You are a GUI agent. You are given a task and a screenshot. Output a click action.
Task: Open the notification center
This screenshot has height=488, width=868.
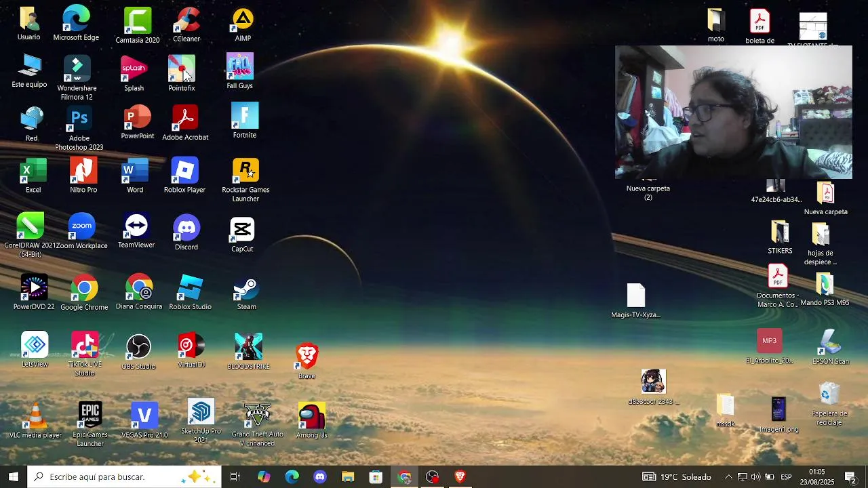(850, 476)
